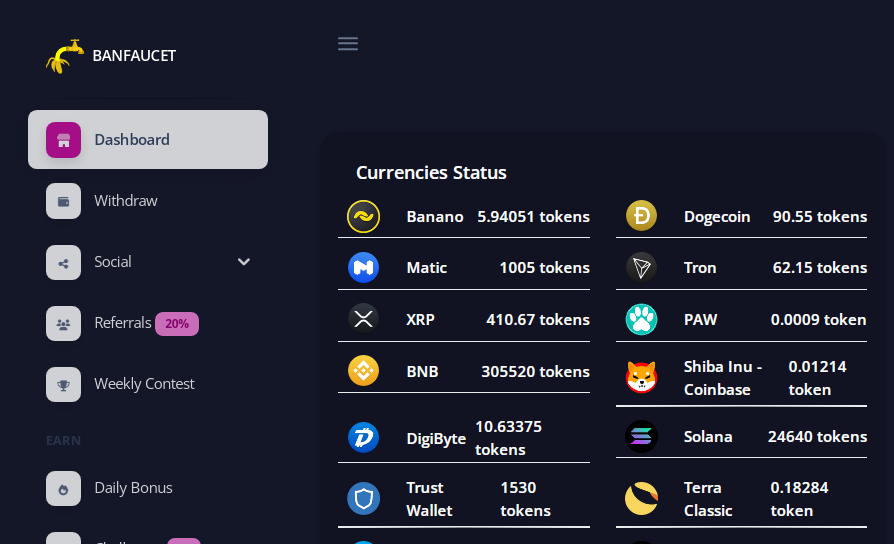Click the Dashboard store icon
The image size is (894, 544).
pyautogui.click(x=63, y=140)
